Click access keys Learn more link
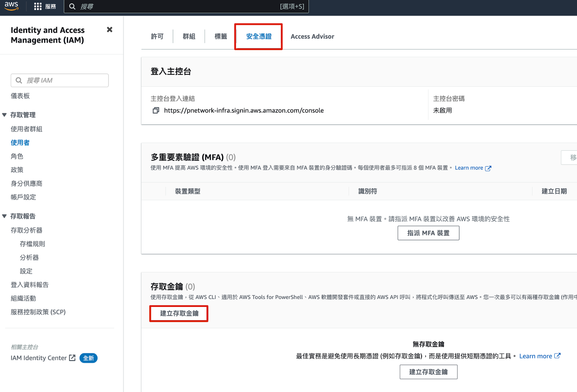 click(539, 356)
